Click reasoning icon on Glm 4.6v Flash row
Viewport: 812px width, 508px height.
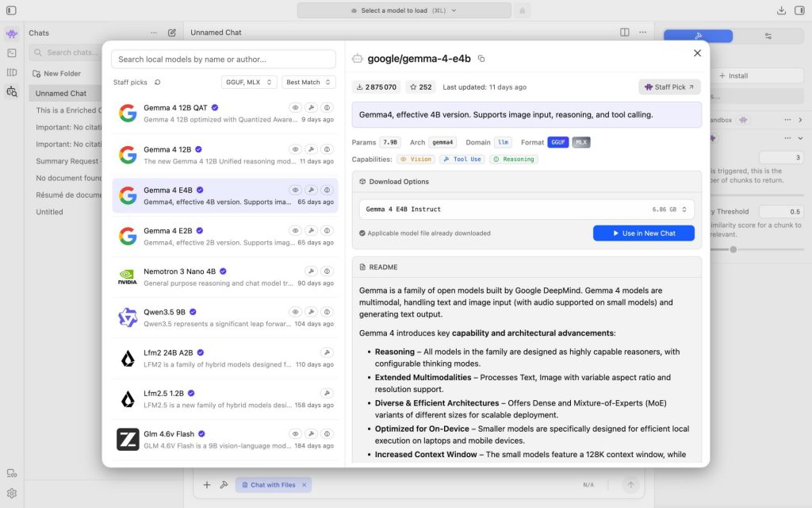click(x=327, y=434)
